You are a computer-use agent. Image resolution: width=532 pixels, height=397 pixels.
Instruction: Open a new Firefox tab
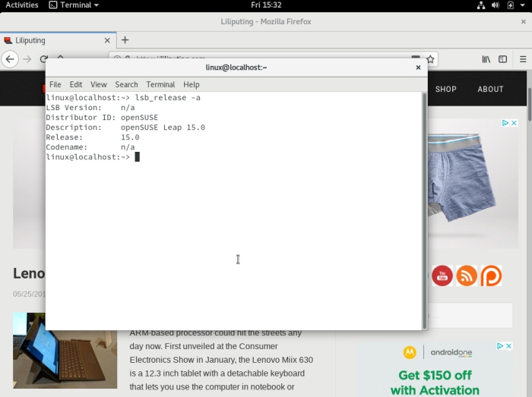125,40
